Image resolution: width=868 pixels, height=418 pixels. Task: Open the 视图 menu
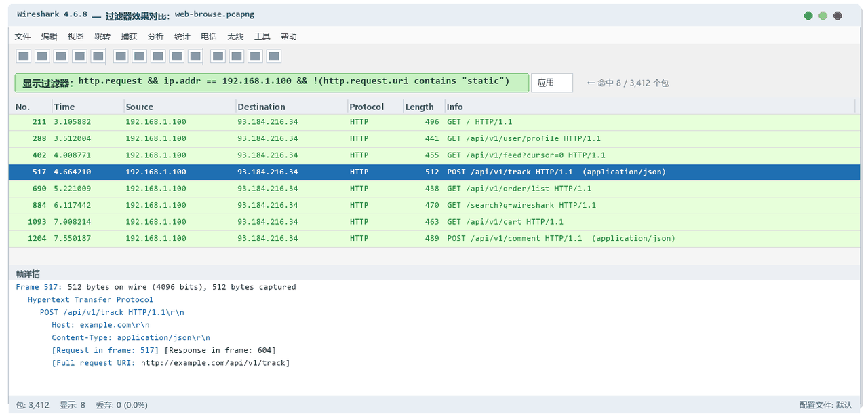[76, 37]
